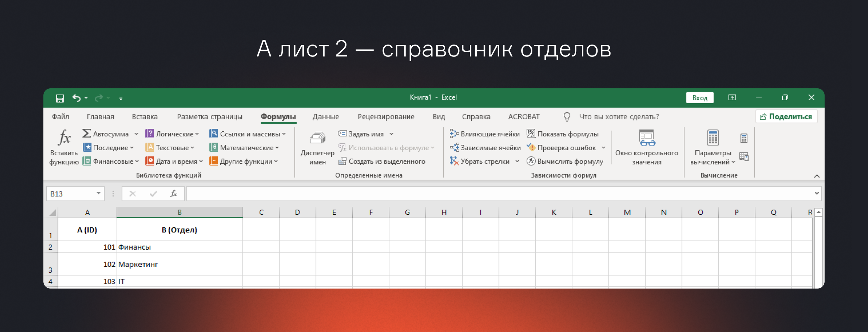Click Trace Precedents (Влияющие ячейки)
Image resolution: width=868 pixels, height=332 pixels.
[x=485, y=134]
